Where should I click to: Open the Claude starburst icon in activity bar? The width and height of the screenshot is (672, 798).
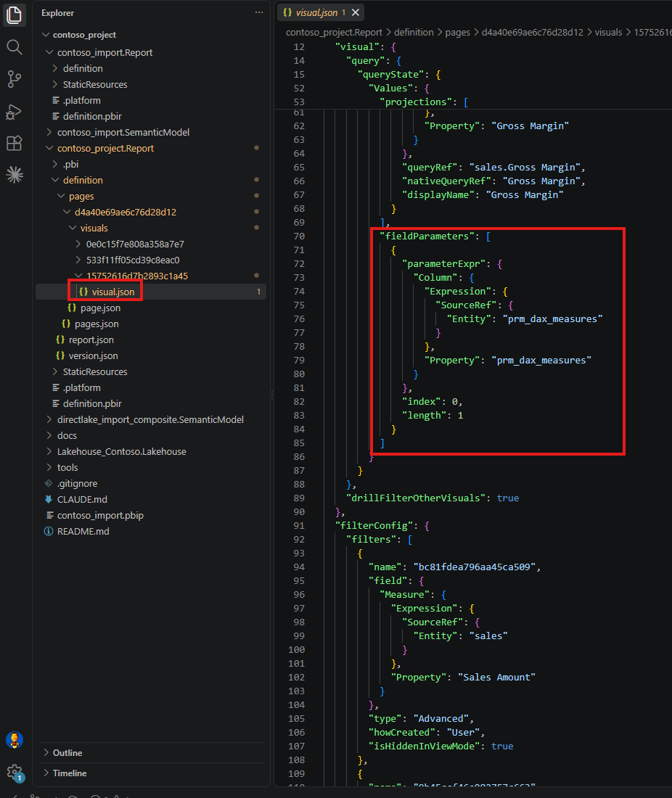15,175
